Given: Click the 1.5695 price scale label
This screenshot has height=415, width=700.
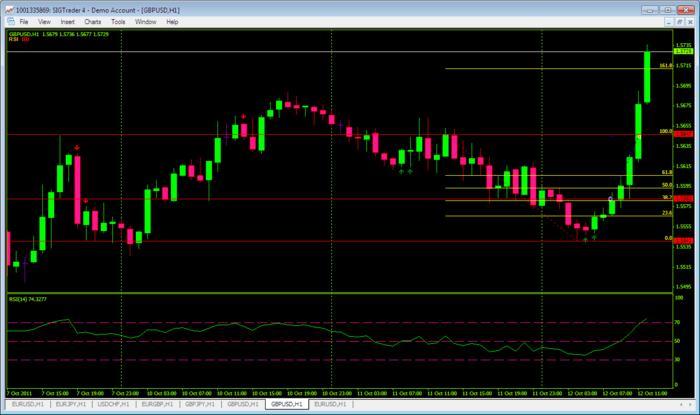Looking at the screenshot, I should 683,86.
